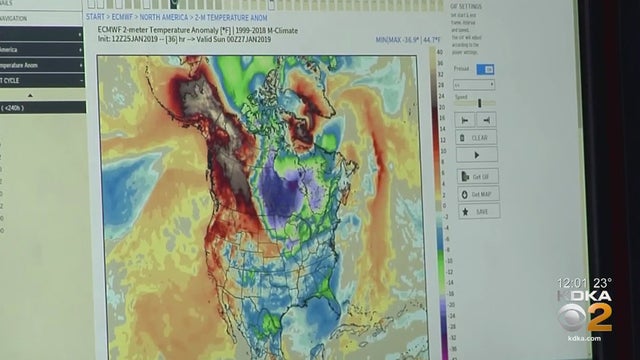Expand the Temperature Anom sidebar menu
Viewport: 640px width, 360px height.
pyautogui.click(x=42, y=65)
